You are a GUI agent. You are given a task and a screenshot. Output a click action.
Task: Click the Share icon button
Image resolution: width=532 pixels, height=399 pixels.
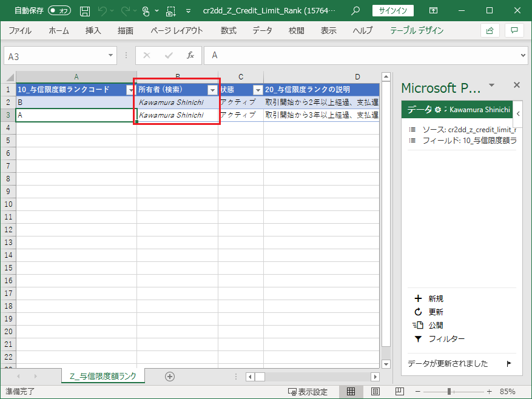(490, 30)
